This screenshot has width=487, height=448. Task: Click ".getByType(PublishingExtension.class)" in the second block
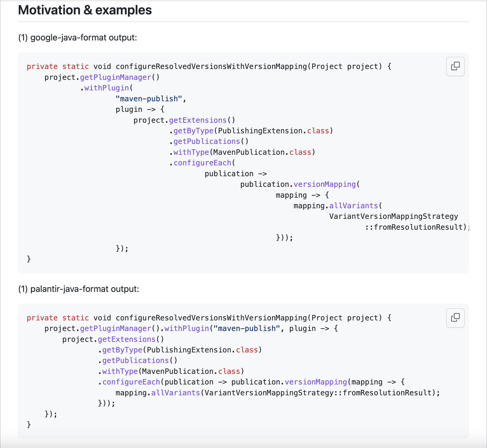180,350
